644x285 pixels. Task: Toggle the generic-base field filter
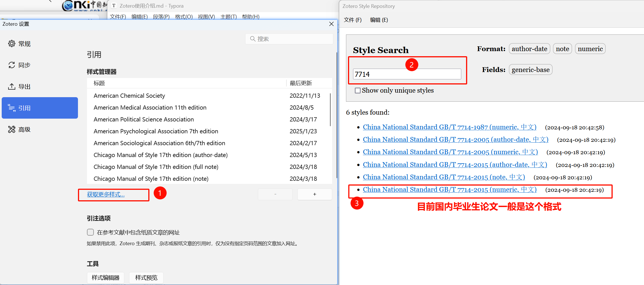pos(530,70)
